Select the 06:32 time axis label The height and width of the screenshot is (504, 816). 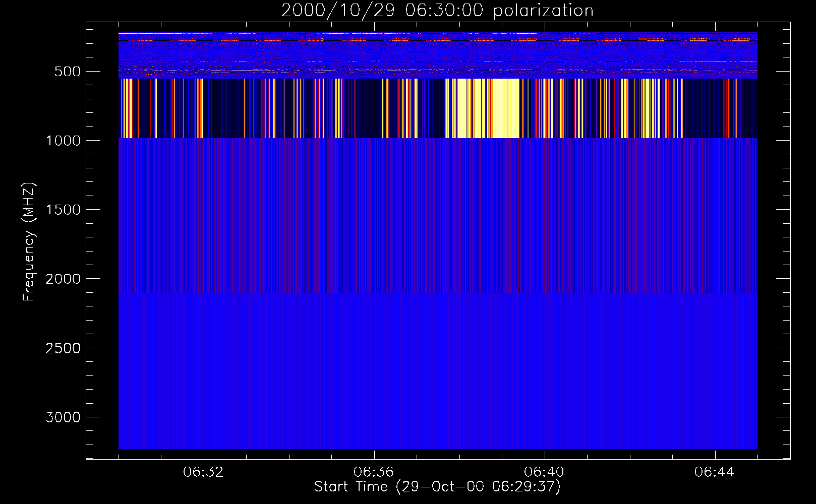pyautogui.click(x=203, y=472)
